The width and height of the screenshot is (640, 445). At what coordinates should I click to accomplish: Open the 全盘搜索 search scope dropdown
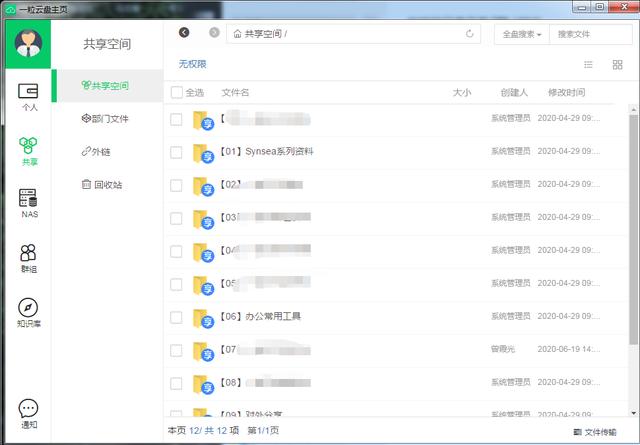coord(522,34)
